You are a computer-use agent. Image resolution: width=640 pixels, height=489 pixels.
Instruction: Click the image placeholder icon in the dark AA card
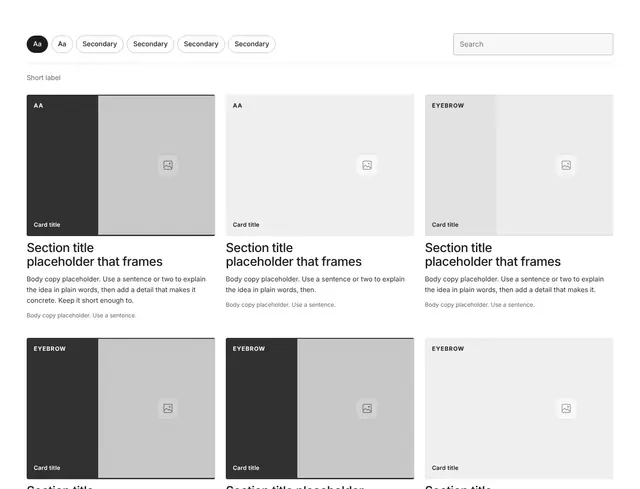(168, 165)
